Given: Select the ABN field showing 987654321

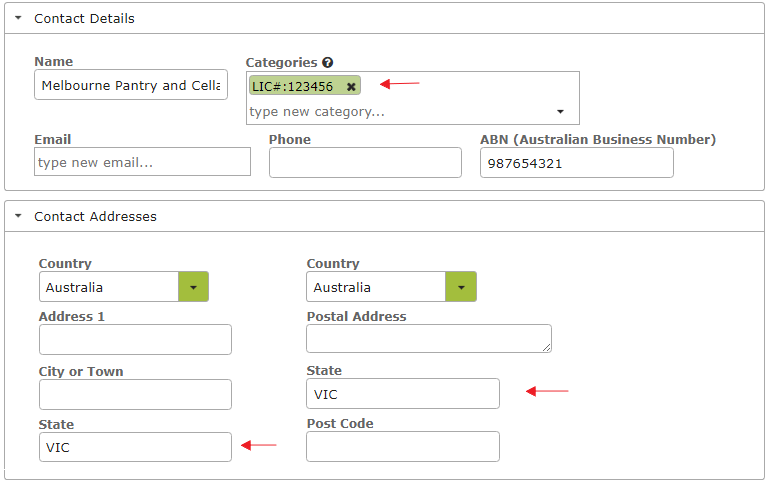Looking at the screenshot, I should click(x=577, y=162).
